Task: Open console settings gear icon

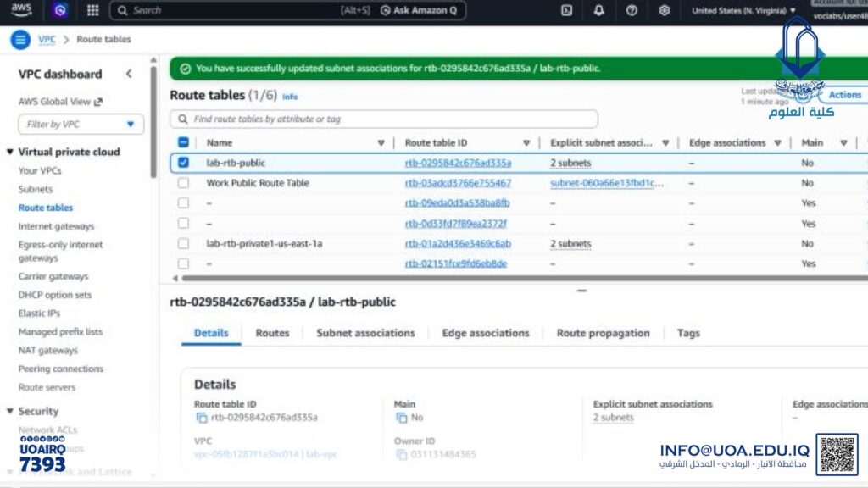Action: click(664, 10)
